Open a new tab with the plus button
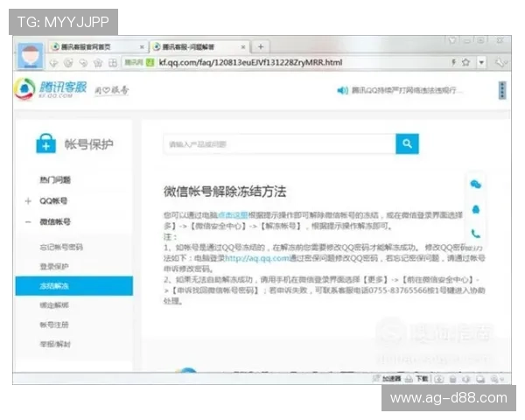The width and height of the screenshot is (525, 420). click(261, 46)
